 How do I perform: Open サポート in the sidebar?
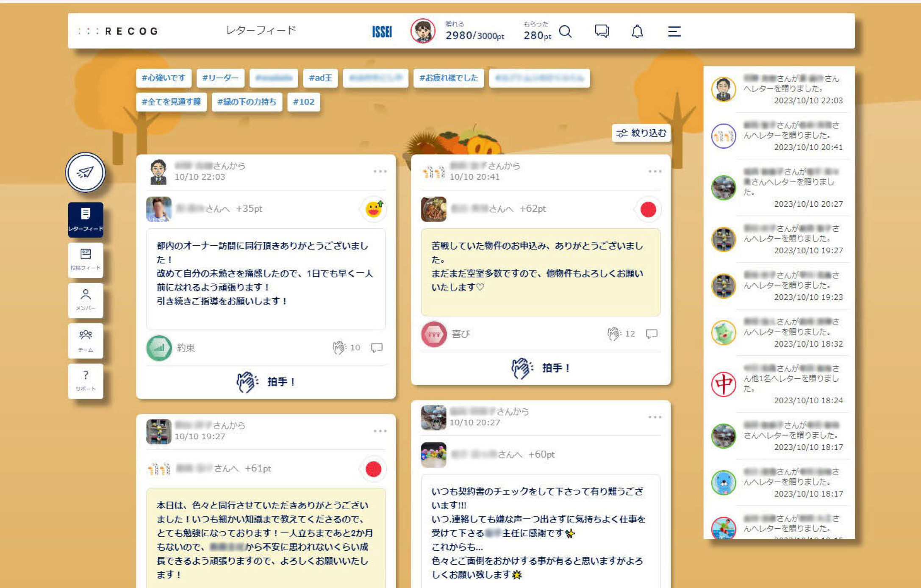pyautogui.click(x=86, y=381)
